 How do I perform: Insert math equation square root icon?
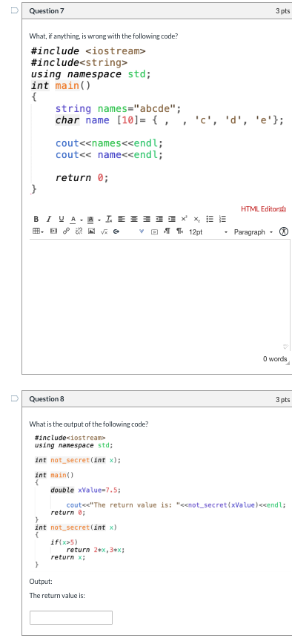click(x=104, y=232)
